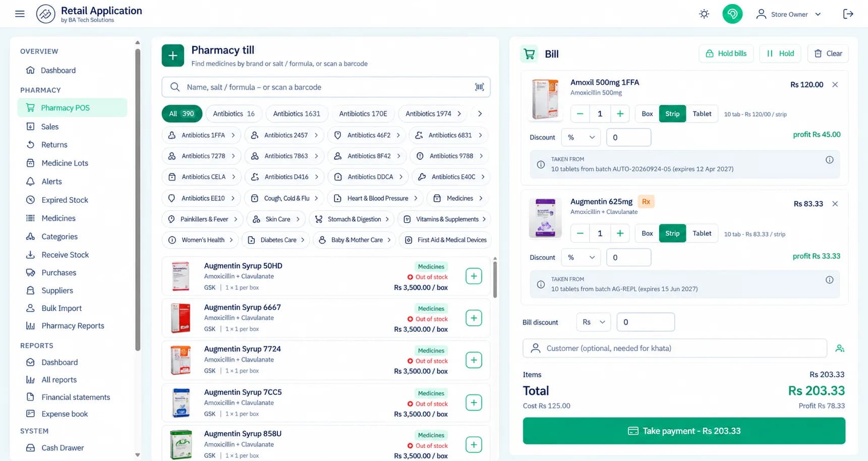The height and width of the screenshot is (461, 868).
Task: Select Tablet unit for Augmentin 625mg
Action: [x=702, y=233]
